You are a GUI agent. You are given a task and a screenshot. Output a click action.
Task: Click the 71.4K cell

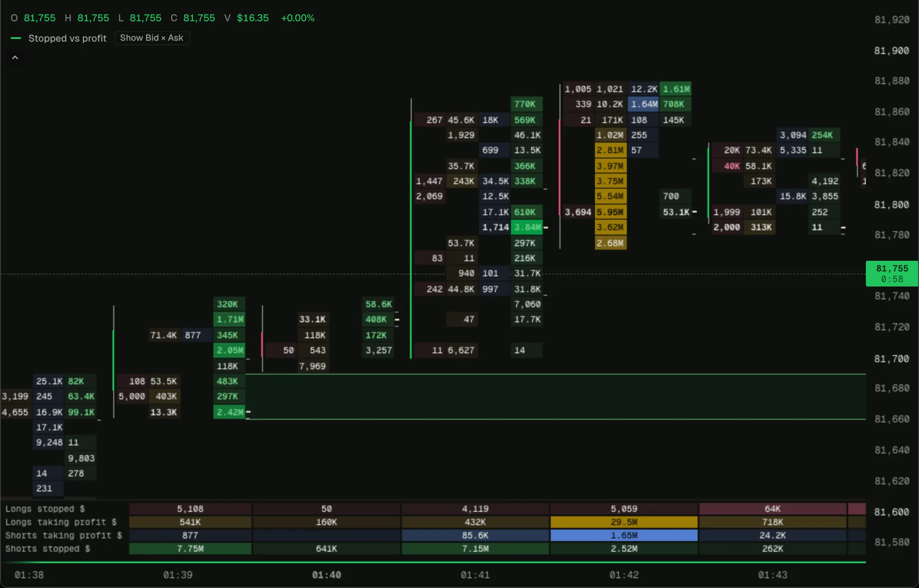(165, 335)
